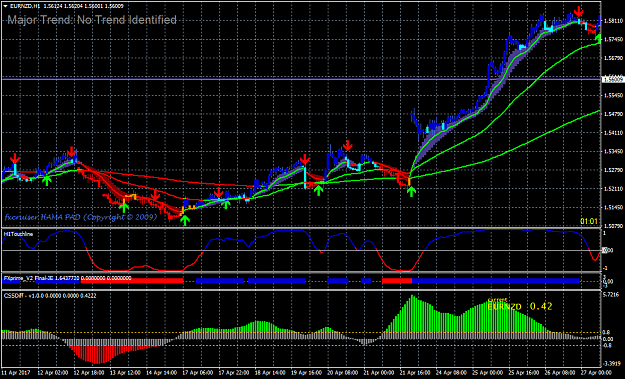Click the 1.53450 price axis label
This screenshot has width=625, height=379.
coord(613,152)
